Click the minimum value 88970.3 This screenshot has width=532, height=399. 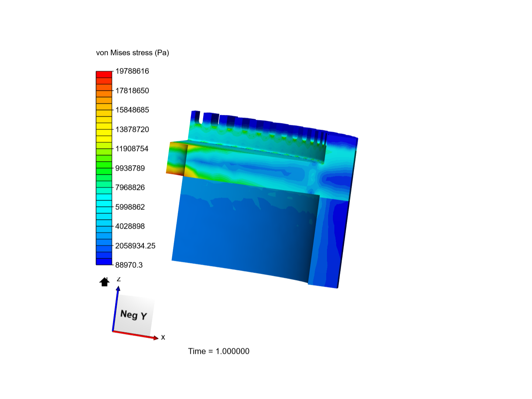(x=129, y=265)
